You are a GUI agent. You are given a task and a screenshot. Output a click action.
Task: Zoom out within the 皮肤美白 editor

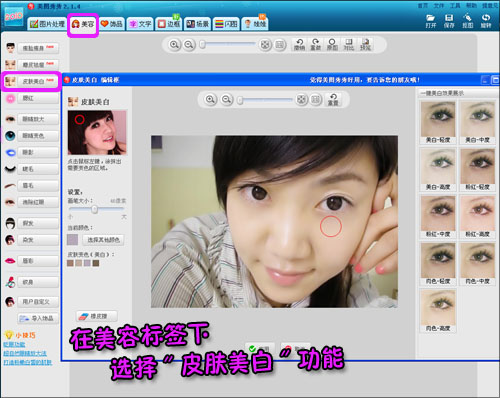pos(227,99)
